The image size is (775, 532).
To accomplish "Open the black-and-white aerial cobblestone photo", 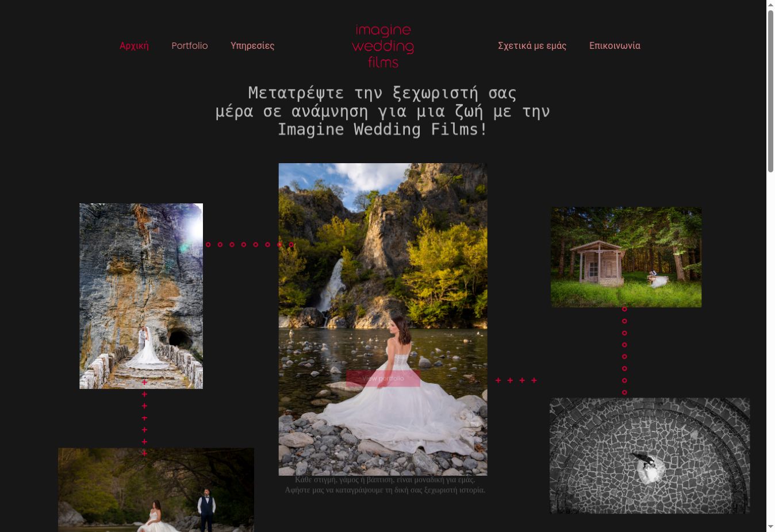I will [x=650, y=456].
